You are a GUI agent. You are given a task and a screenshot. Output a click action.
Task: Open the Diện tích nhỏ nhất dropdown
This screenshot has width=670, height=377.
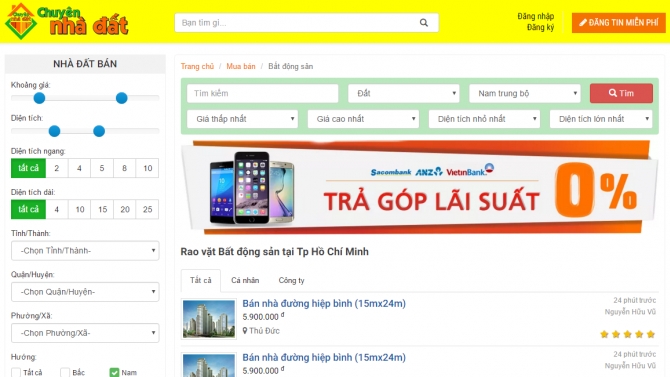coord(485,119)
